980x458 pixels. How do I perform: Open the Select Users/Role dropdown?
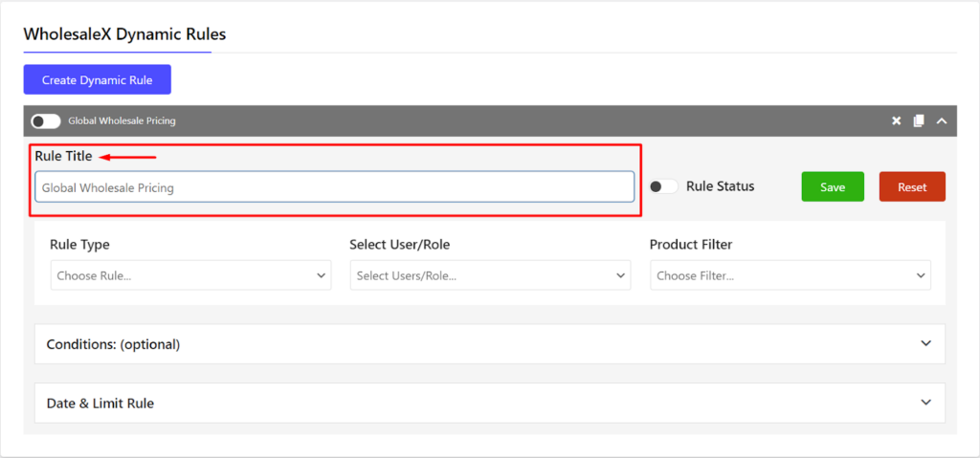[x=491, y=275]
